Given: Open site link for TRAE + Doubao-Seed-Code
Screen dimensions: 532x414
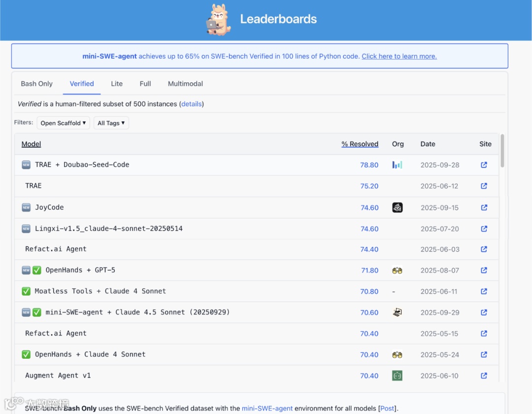Looking at the screenshot, I should pyautogui.click(x=484, y=165).
